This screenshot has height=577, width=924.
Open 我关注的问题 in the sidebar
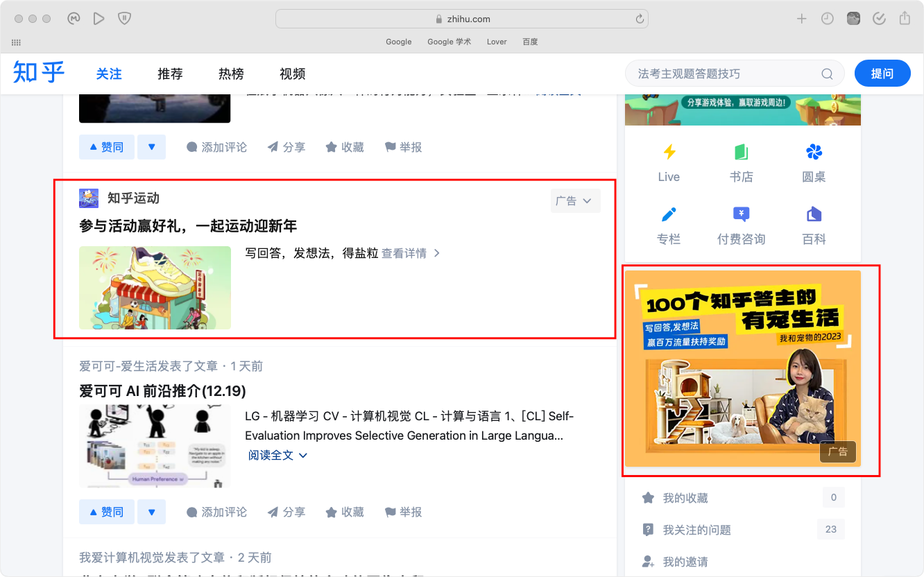(696, 530)
